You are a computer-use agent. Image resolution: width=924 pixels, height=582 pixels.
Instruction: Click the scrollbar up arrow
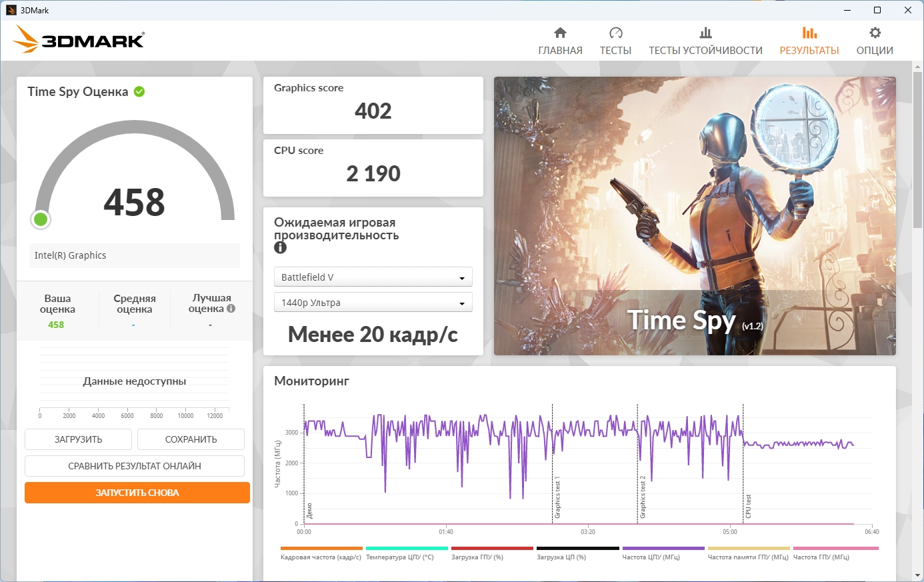click(x=918, y=65)
